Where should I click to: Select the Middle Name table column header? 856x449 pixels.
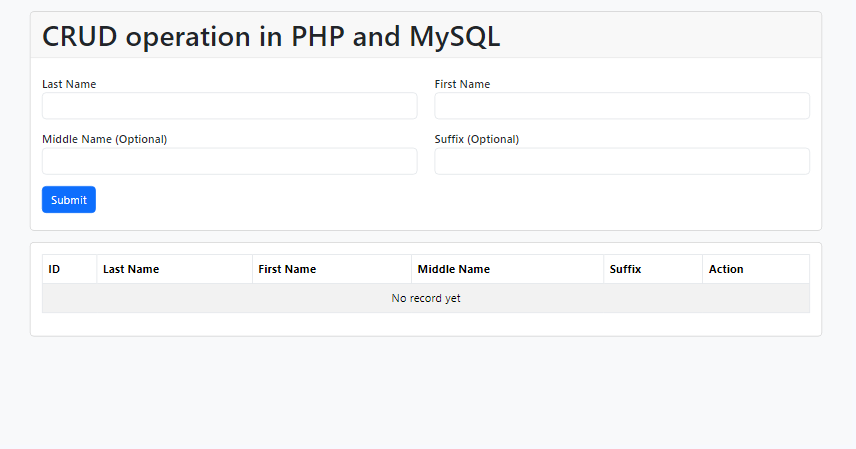point(507,269)
